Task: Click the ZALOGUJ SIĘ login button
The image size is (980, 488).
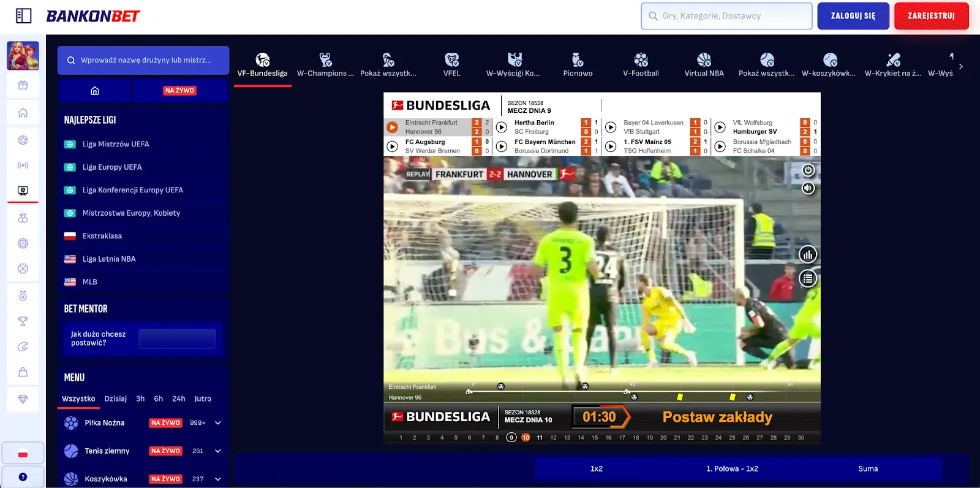Action: [x=853, y=16]
